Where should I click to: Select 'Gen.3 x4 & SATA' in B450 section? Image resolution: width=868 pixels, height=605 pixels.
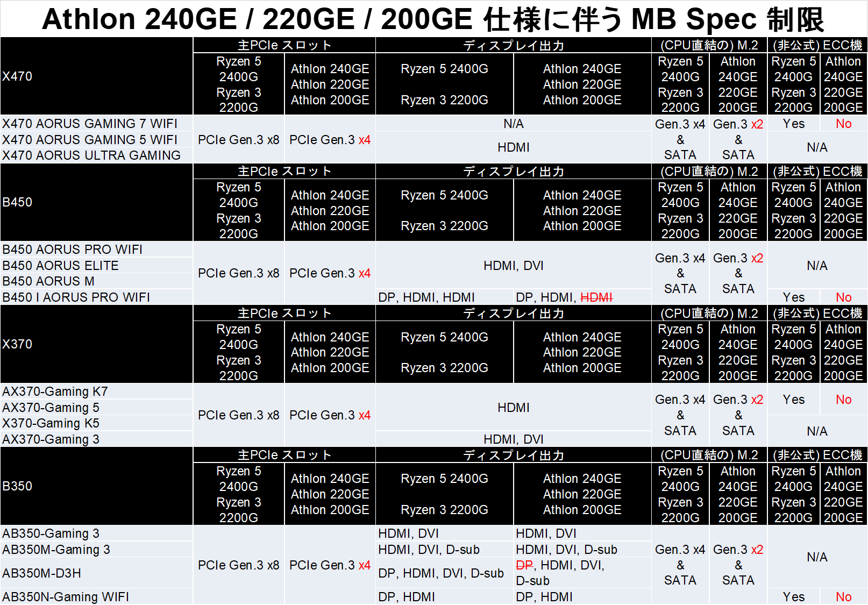[x=680, y=273]
